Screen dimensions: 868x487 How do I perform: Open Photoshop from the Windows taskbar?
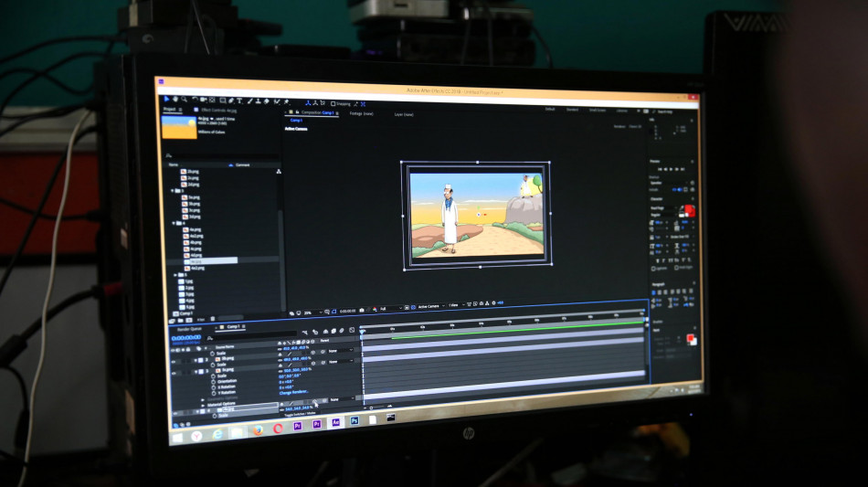click(x=355, y=420)
